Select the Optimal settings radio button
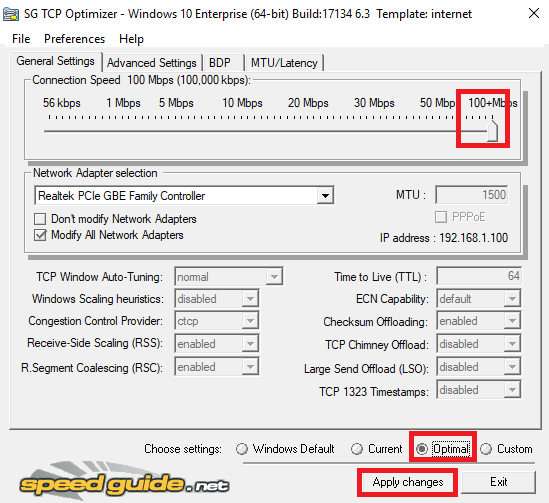Viewport: 549px width, 503px height. (x=422, y=449)
